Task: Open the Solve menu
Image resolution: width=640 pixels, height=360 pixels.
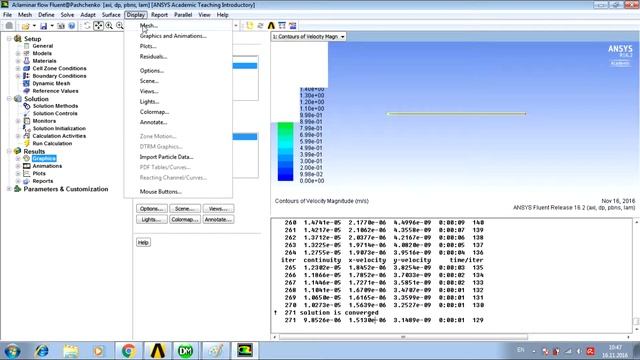Action: click(67, 15)
